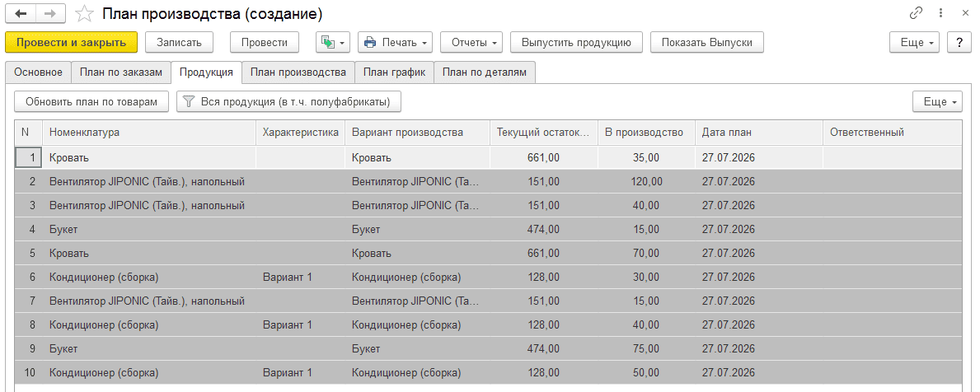The image size is (980, 392).
Task: Click date 27.07.2026 in row 1
Action: (759, 157)
